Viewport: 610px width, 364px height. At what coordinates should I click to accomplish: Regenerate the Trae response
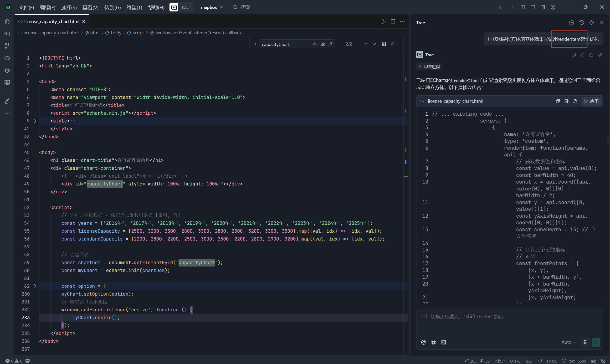[x=582, y=55]
